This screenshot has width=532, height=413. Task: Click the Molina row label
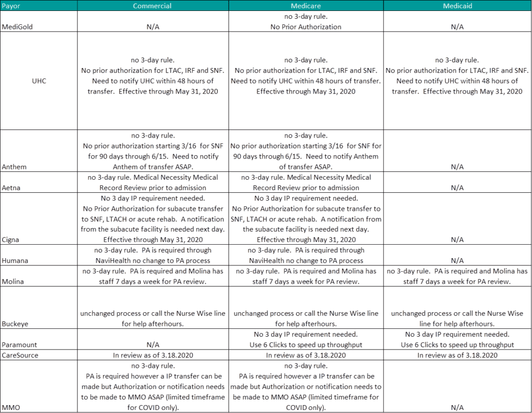pyautogui.click(x=15, y=281)
